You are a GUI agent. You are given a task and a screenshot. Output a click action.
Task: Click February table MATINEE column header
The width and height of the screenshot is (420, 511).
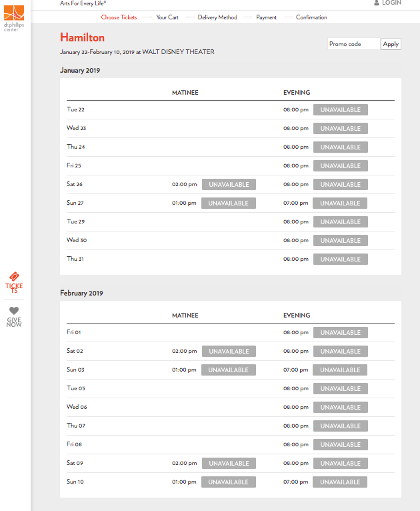(x=185, y=316)
